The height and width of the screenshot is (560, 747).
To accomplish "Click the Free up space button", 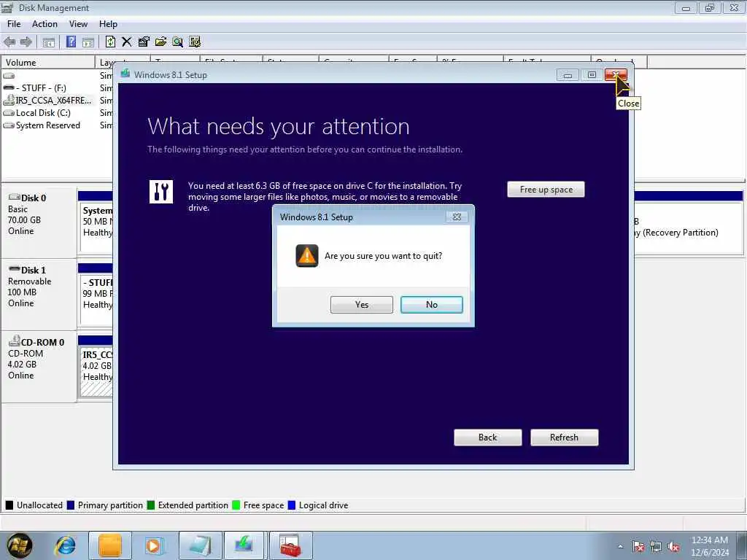I will coord(546,190).
